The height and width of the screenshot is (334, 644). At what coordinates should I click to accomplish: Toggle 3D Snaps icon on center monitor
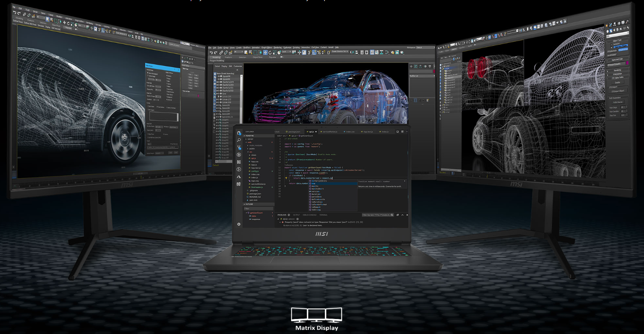310,53
